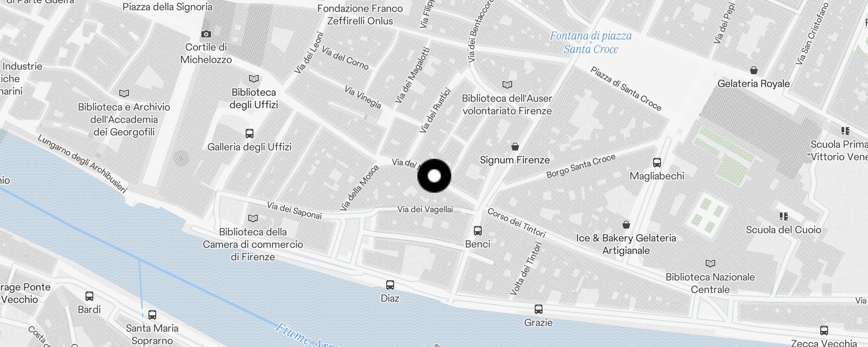
Task: Click the black location marker pin
Action: pyautogui.click(x=434, y=176)
